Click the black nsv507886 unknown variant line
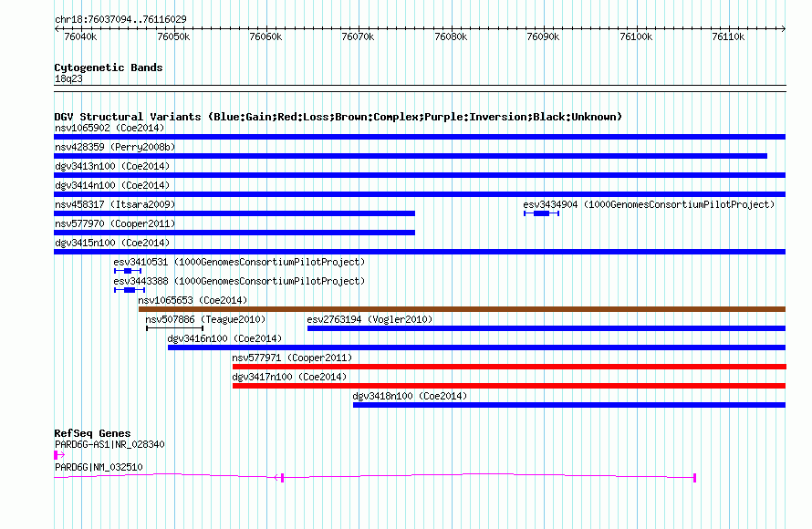Image resolution: width=812 pixels, height=529 pixels. 175,328
